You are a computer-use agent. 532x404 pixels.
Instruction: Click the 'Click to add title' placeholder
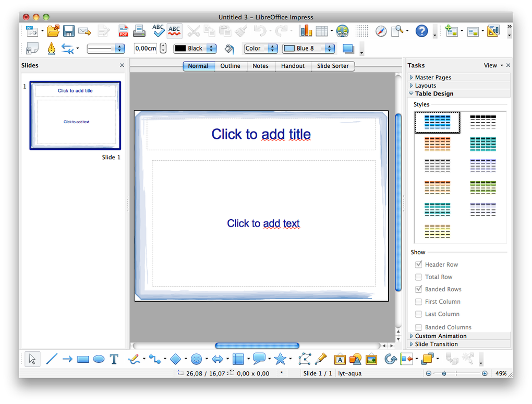pos(261,134)
